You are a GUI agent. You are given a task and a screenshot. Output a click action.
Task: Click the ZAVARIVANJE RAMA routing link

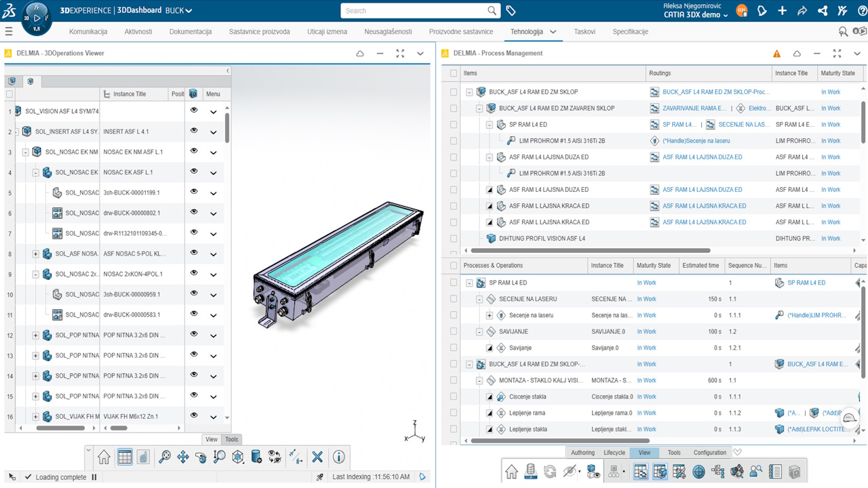[x=694, y=108]
